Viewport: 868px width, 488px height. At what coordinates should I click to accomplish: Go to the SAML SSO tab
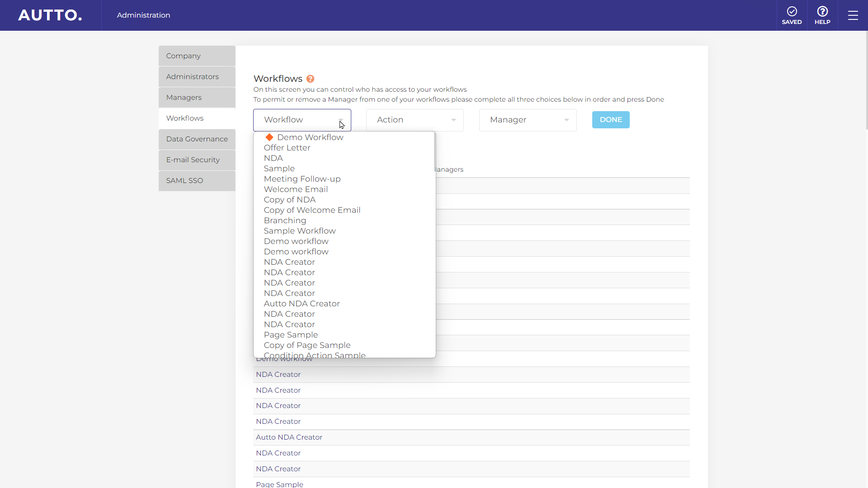(x=197, y=181)
